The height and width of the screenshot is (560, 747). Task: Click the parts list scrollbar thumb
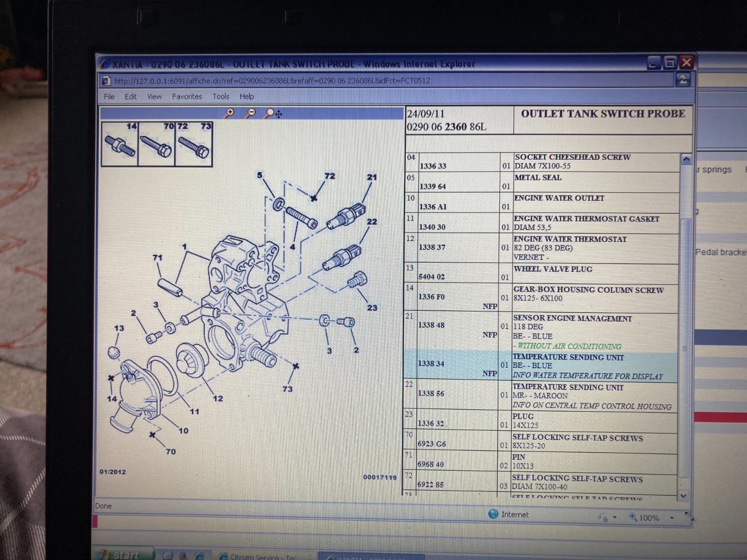coord(685,348)
